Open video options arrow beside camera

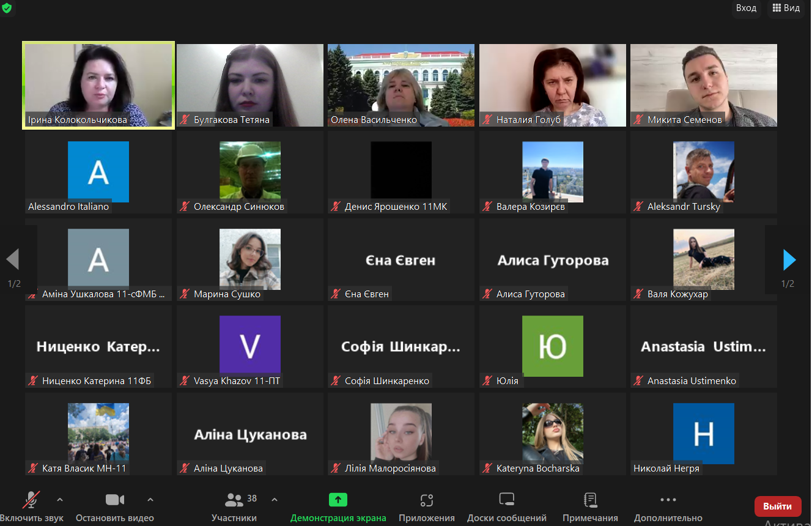coord(150,500)
